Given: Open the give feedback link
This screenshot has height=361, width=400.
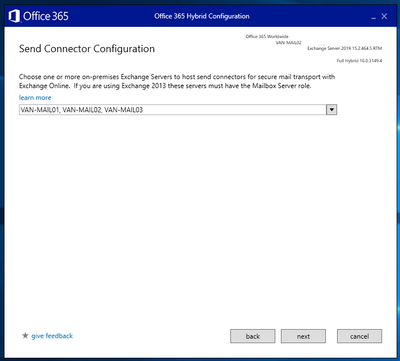Looking at the screenshot, I should pos(52,336).
